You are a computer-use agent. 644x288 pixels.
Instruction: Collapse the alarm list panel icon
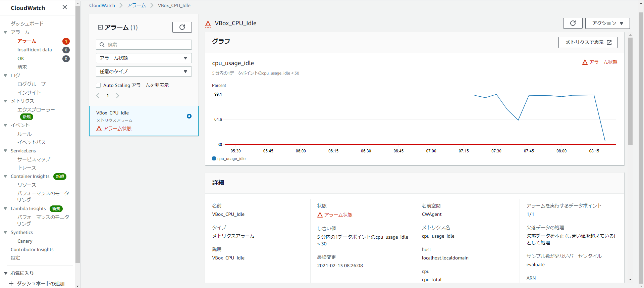click(x=100, y=27)
